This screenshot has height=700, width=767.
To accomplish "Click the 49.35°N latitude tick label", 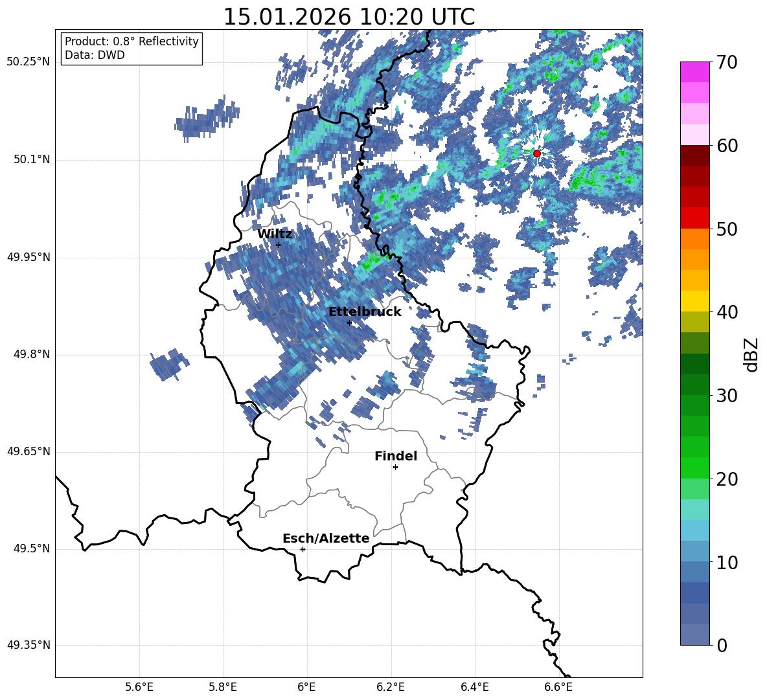I will point(29,646).
